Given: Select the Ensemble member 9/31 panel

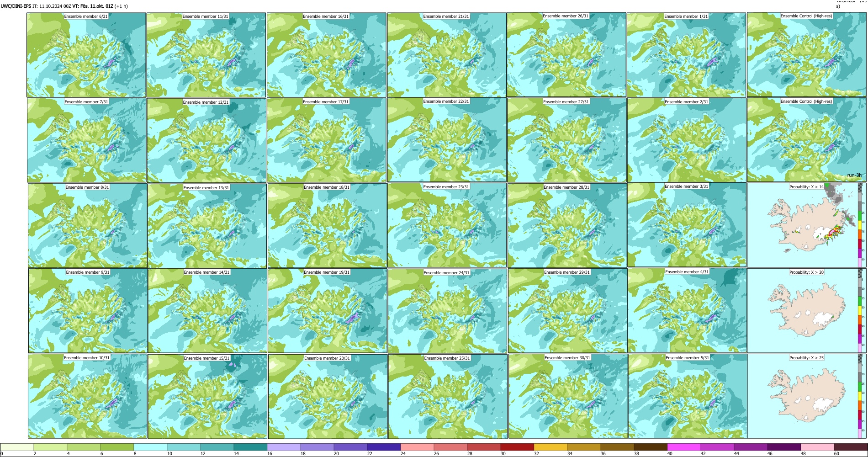Looking at the screenshot, I should [x=88, y=310].
